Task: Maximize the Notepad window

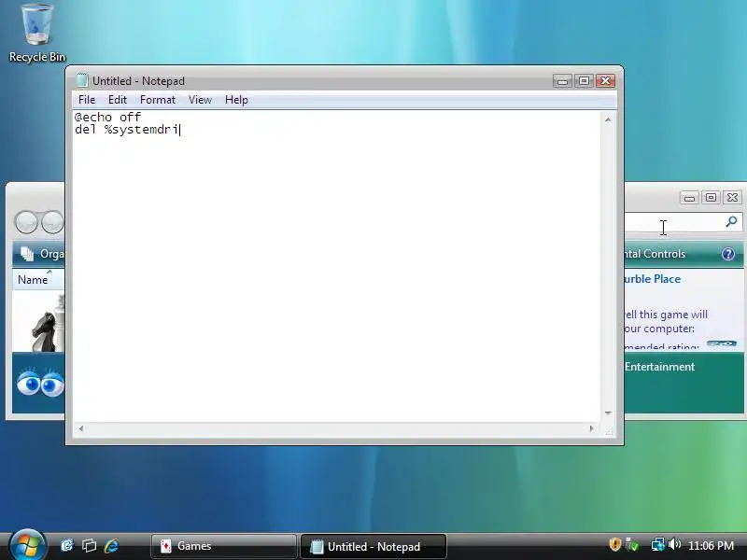Action: [584, 81]
